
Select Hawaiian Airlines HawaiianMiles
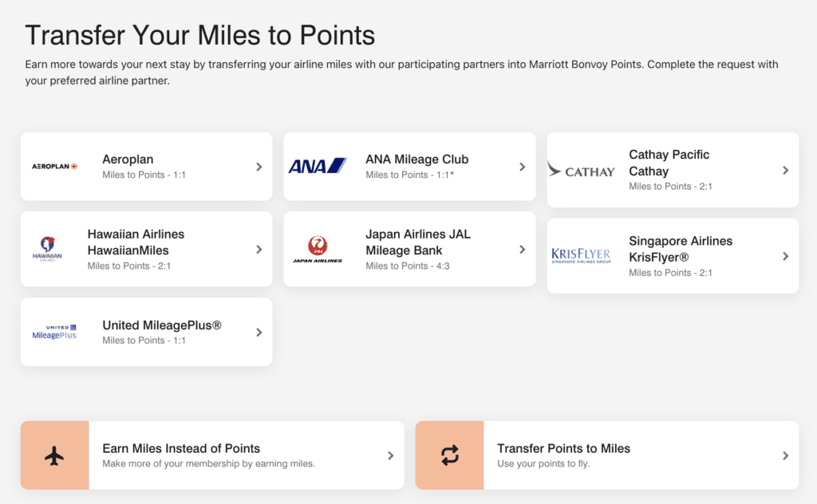tap(146, 249)
